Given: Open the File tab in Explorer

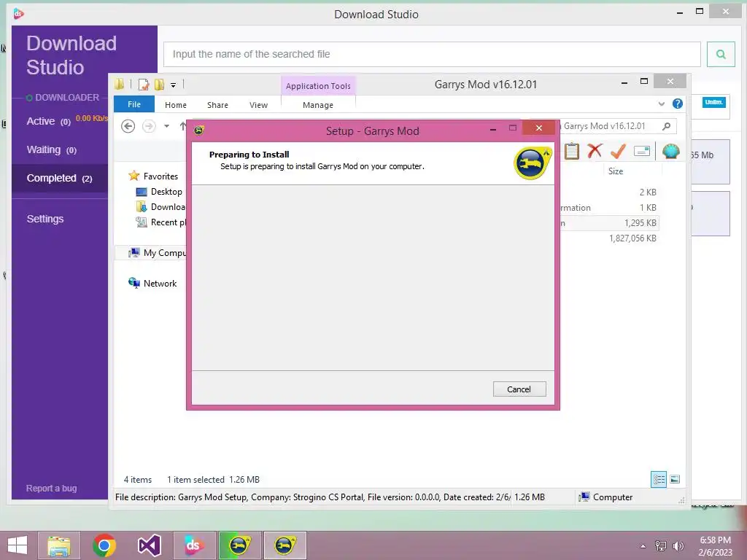Looking at the screenshot, I should 134,104.
